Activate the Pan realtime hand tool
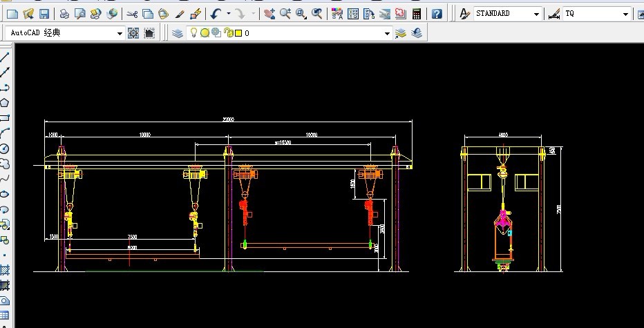This screenshot has width=644, height=328. [269, 14]
